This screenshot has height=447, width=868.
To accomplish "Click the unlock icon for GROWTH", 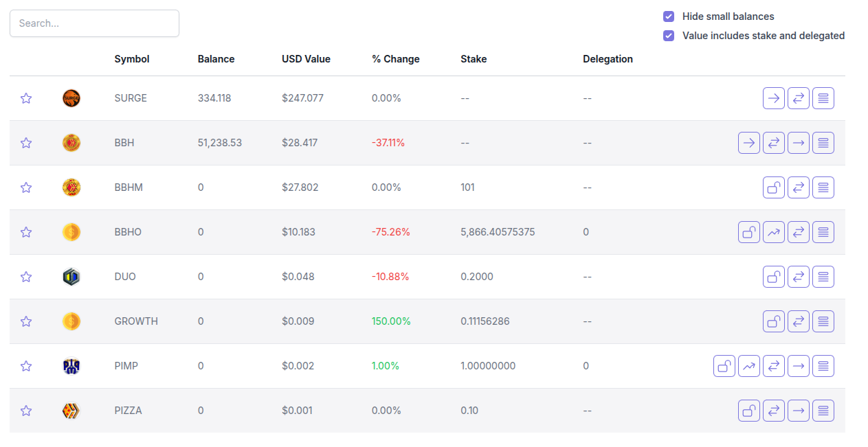I will (774, 321).
